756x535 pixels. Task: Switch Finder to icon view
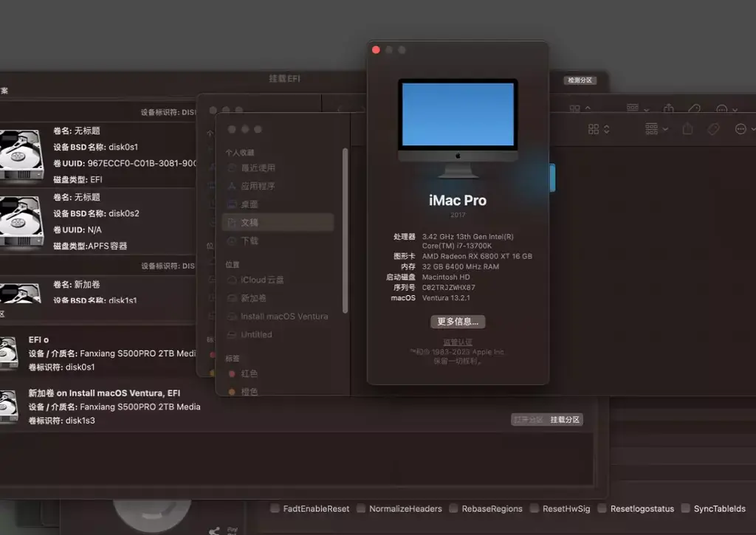pos(594,129)
